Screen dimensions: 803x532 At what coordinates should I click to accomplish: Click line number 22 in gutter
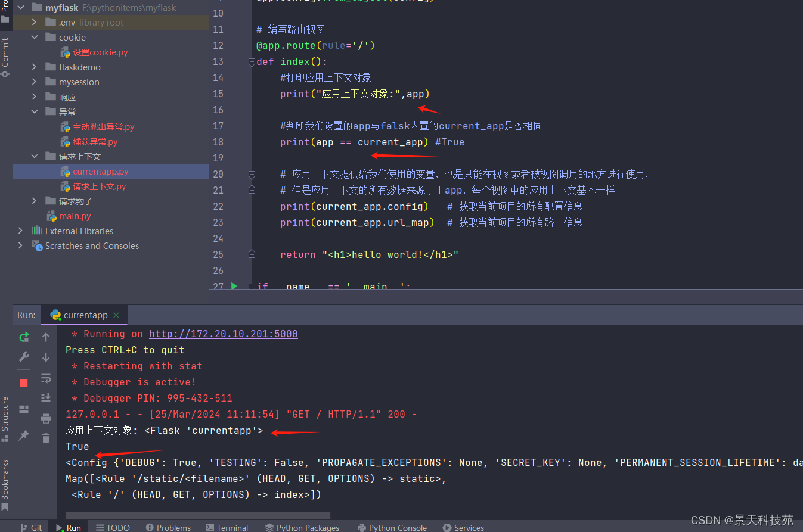(218, 206)
